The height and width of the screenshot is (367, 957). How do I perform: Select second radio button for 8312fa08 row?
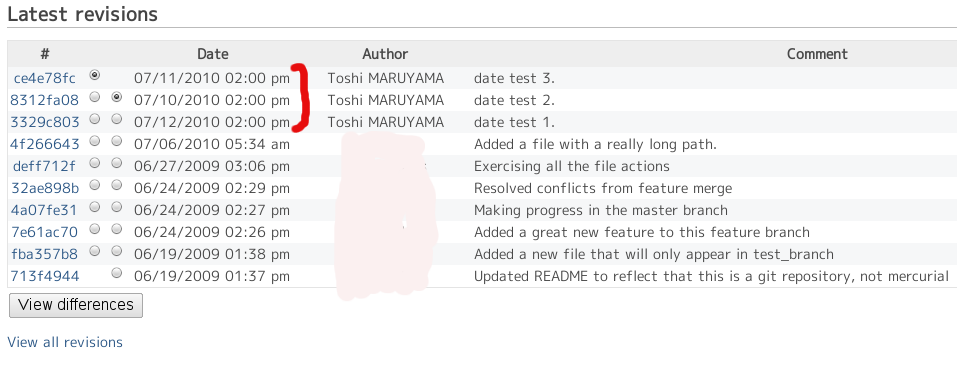tap(117, 96)
